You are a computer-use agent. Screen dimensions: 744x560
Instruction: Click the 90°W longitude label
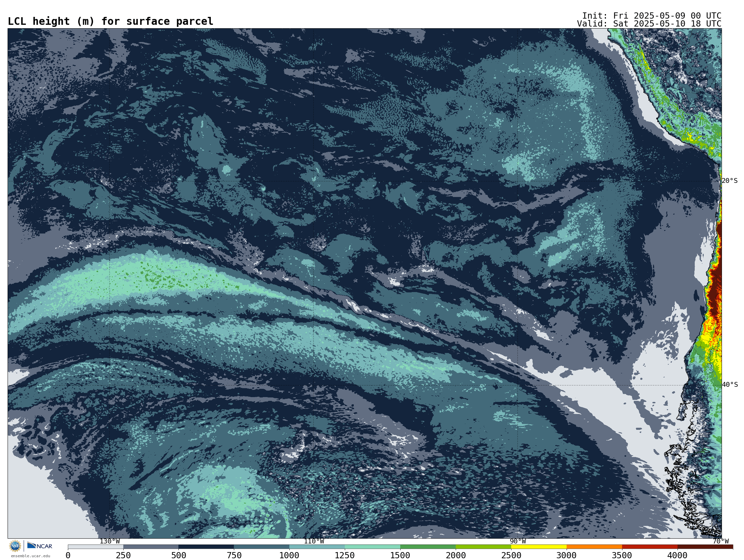(x=518, y=541)
